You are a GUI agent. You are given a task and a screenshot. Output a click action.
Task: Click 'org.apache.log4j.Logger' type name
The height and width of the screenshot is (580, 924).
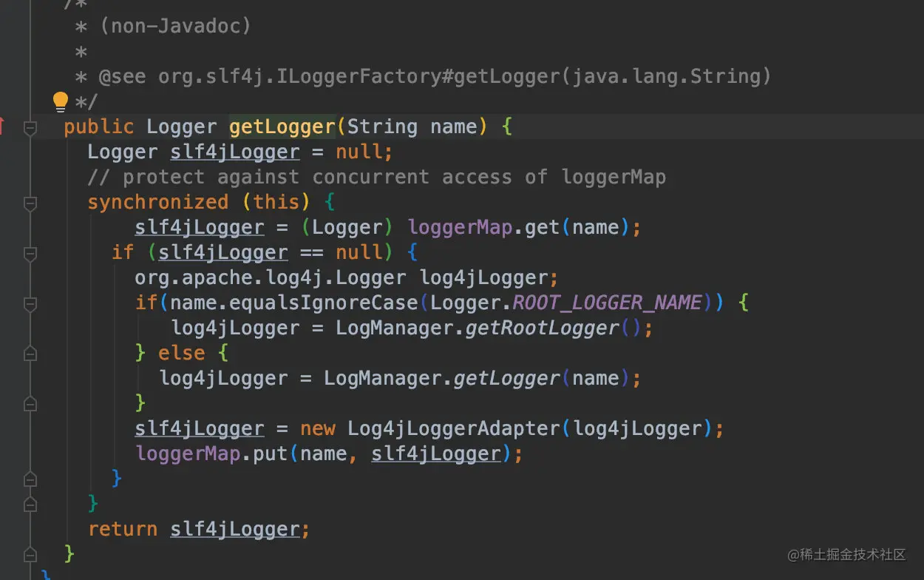[271, 278]
